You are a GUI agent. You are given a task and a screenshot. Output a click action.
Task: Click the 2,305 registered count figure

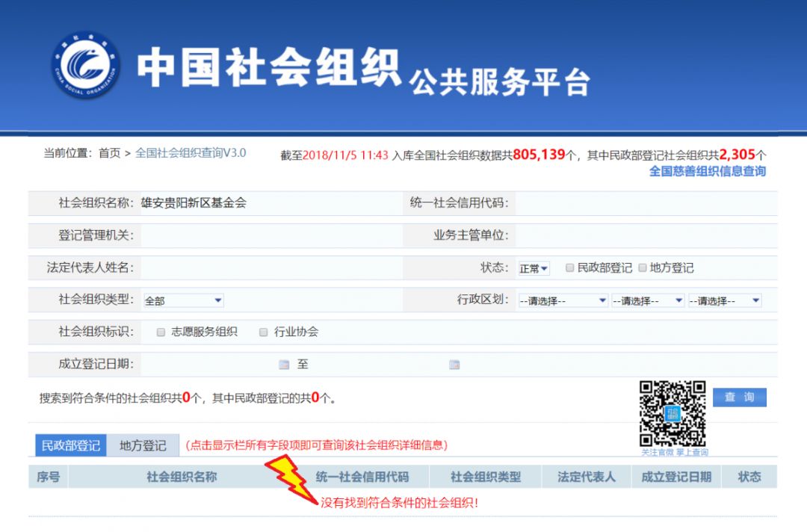(737, 155)
